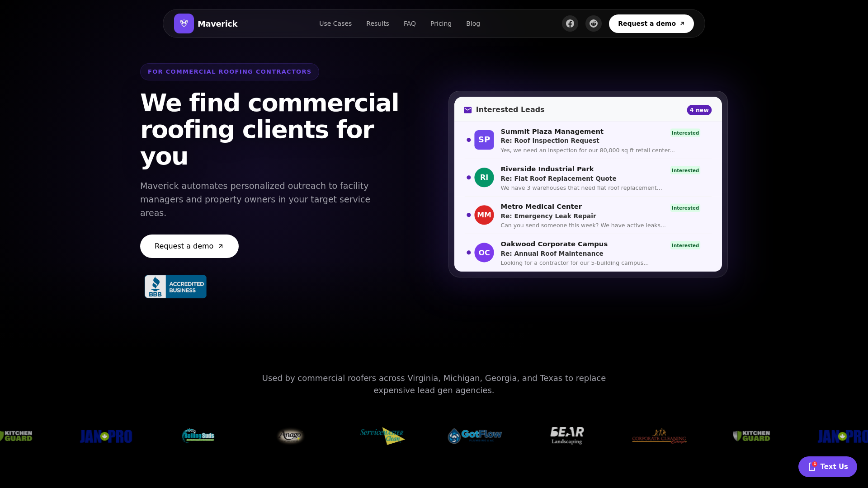Click the ServiceMaster Clean logo

coord(382,436)
